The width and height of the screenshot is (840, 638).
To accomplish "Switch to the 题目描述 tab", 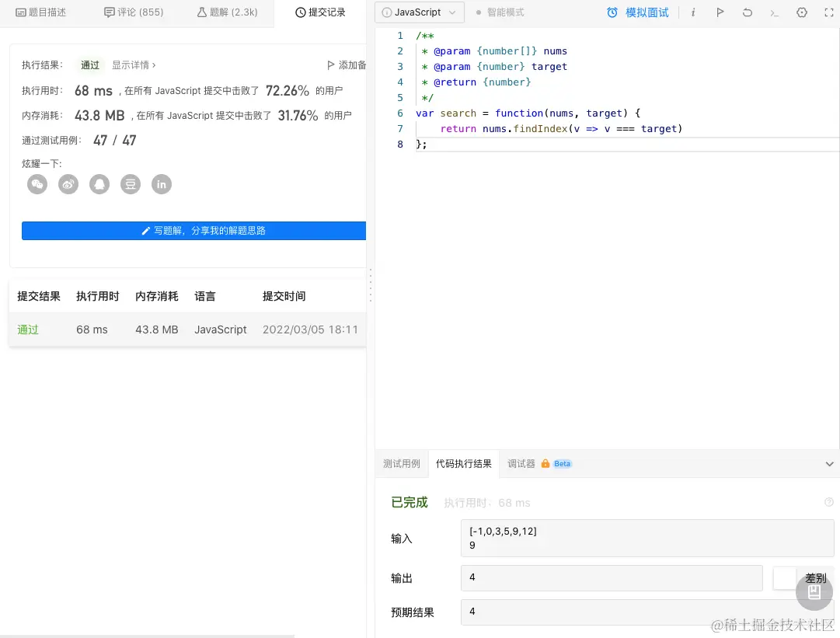I will 41,12.
